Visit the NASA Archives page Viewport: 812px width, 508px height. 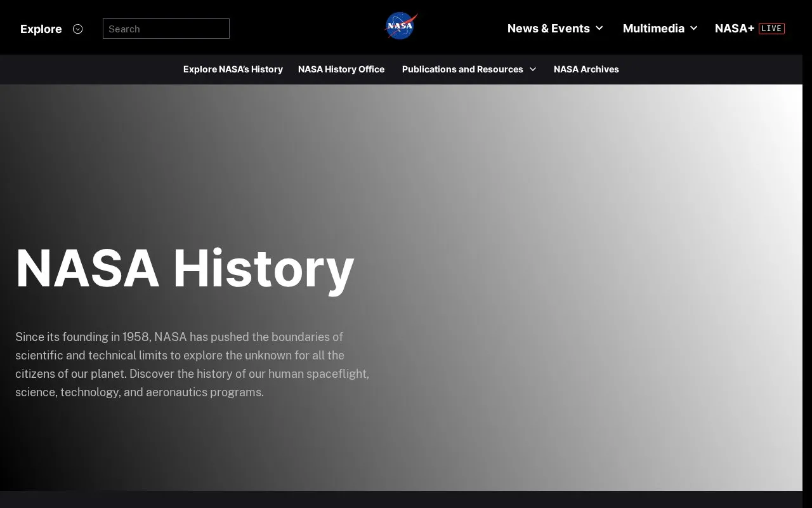pyautogui.click(x=586, y=69)
